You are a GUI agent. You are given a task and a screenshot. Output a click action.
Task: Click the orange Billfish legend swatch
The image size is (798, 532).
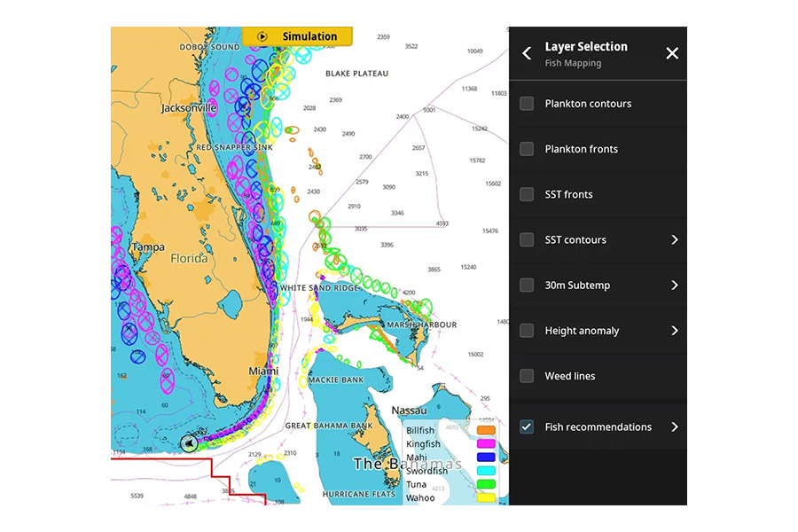tap(486, 430)
